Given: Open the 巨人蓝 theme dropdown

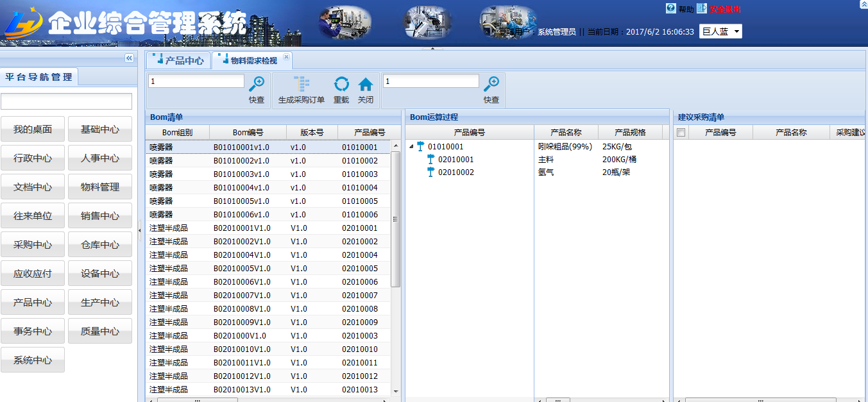Looking at the screenshot, I should pos(720,31).
